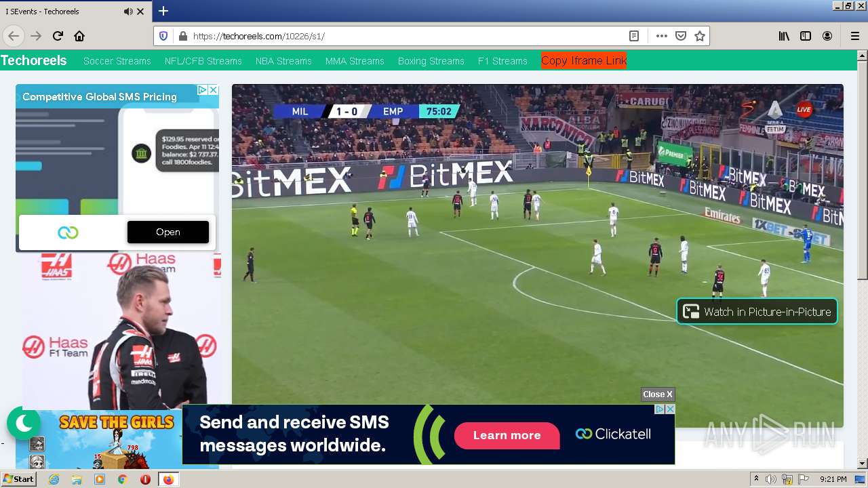Open the Save The Girls game ad
The image size is (868, 488).
[99, 440]
